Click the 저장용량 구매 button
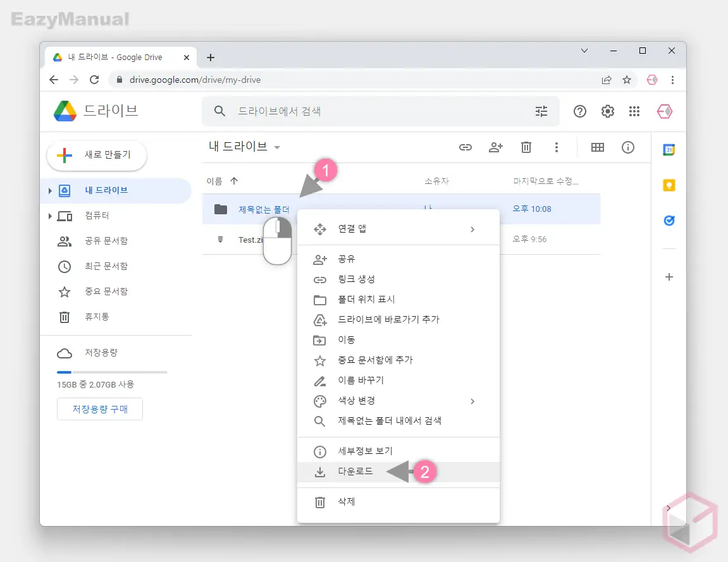The height and width of the screenshot is (562, 728). coord(99,409)
